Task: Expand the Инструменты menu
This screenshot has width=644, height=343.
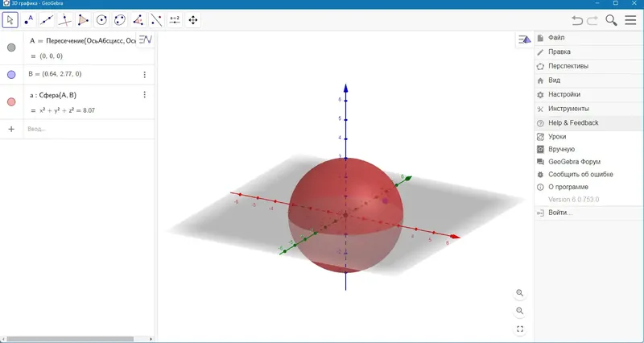Action: [x=588, y=109]
